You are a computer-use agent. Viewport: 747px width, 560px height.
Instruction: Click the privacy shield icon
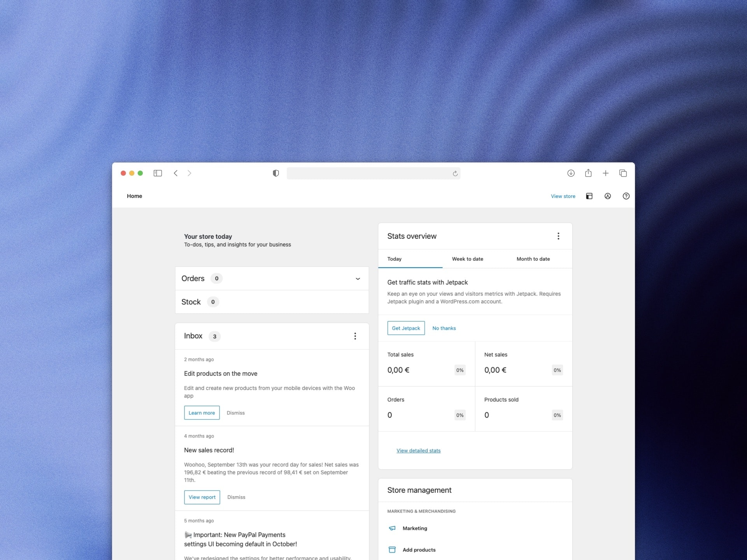pos(276,173)
